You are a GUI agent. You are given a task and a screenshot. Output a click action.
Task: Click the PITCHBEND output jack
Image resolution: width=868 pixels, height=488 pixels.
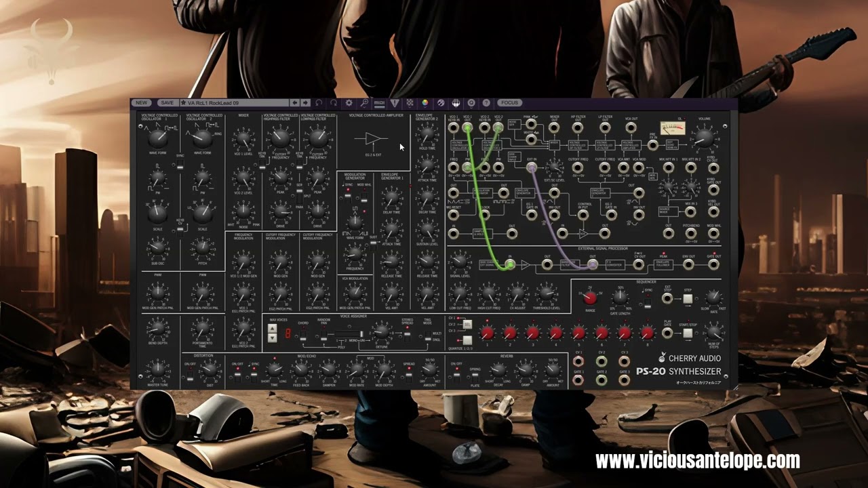point(691,232)
